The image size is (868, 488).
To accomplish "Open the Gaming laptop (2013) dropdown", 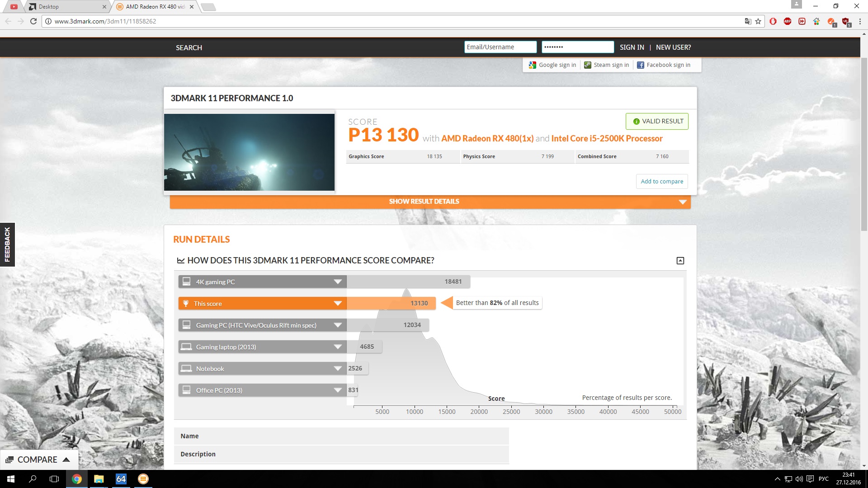I will pyautogui.click(x=337, y=347).
